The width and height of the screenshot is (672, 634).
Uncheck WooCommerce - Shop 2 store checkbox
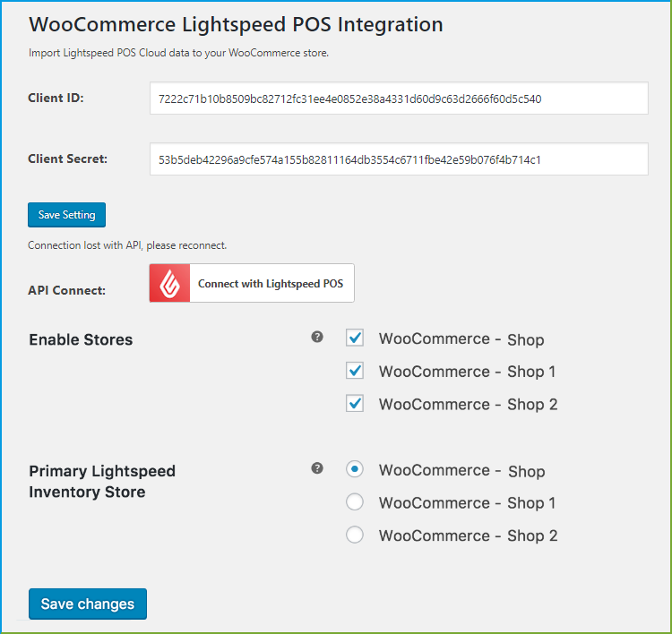355,403
